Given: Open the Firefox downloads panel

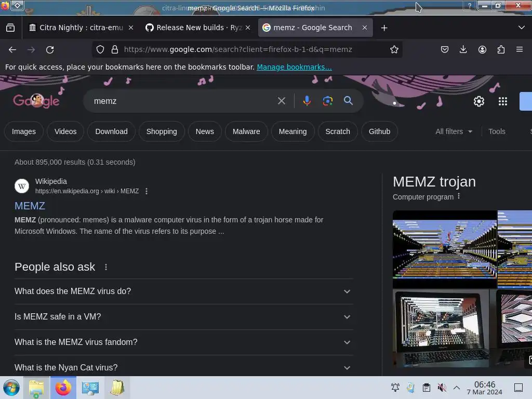Looking at the screenshot, I should coord(463,49).
